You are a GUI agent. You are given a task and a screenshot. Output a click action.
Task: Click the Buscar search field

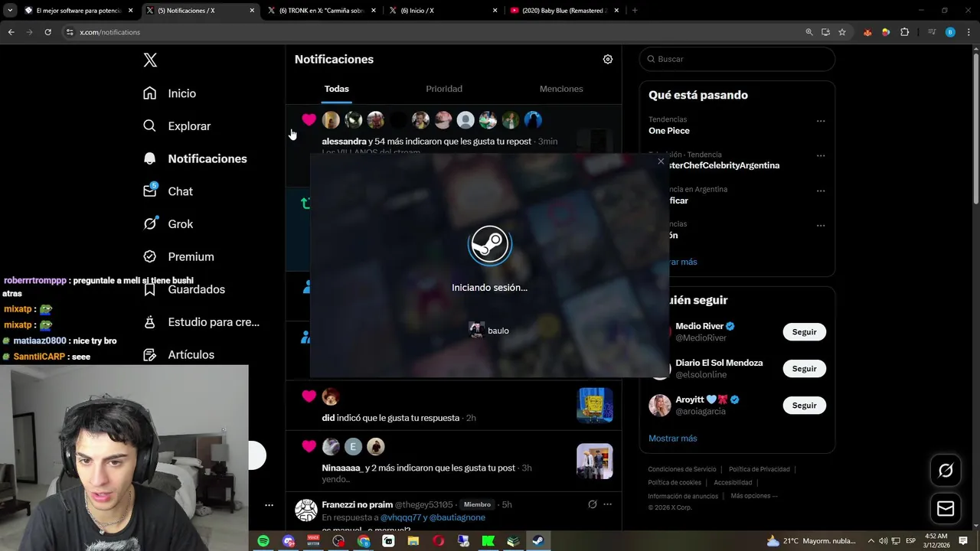737,59
